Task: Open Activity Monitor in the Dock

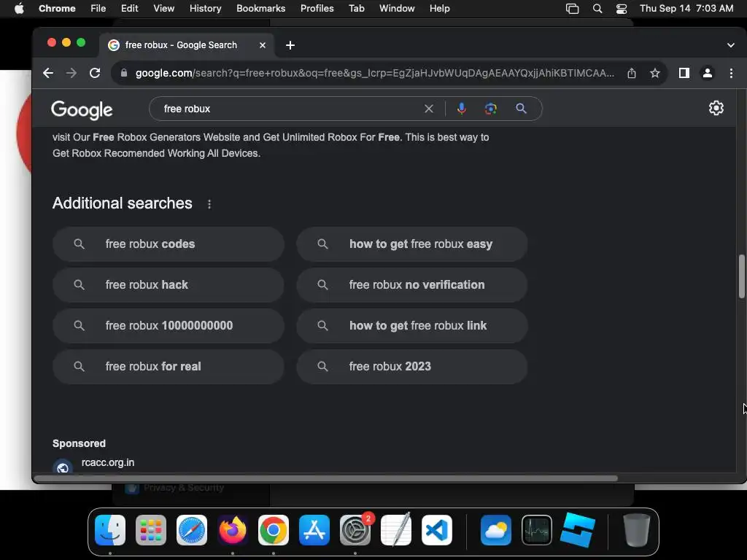Action: pos(537,530)
